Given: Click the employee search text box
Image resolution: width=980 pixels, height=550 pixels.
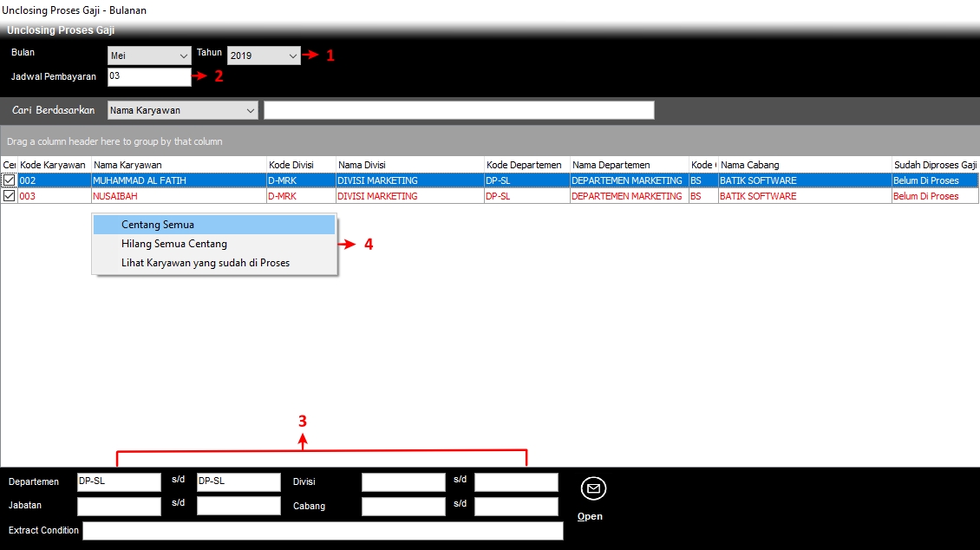Looking at the screenshot, I should (x=459, y=110).
